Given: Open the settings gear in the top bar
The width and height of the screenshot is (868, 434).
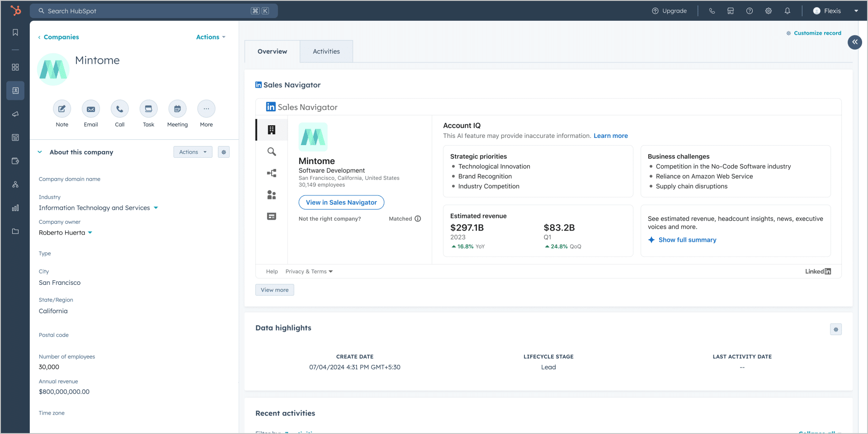Looking at the screenshot, I should click(768, 10).
